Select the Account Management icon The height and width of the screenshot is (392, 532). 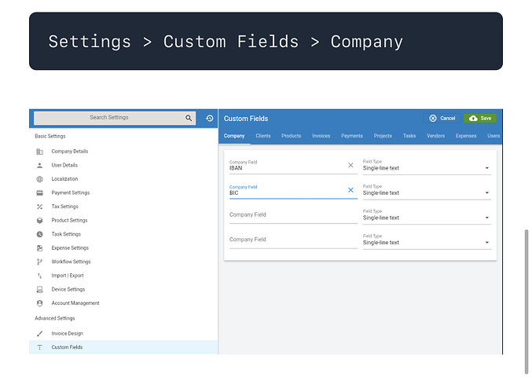40,303
